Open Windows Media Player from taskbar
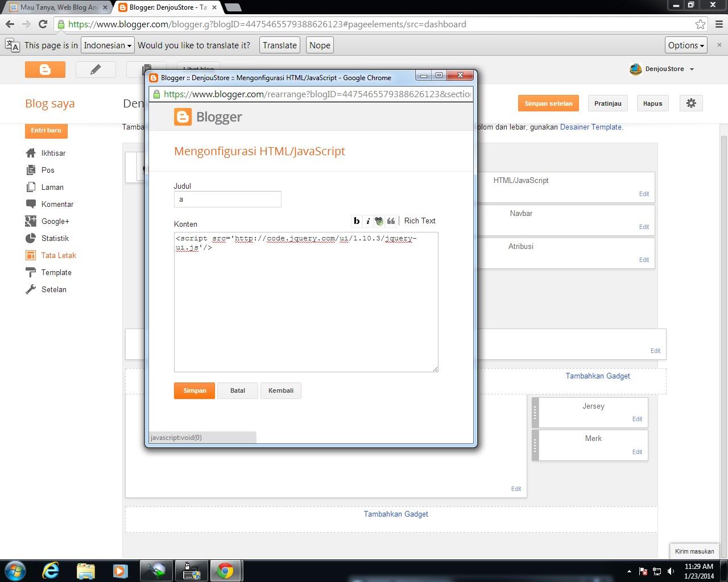The height and width of the screenshot is (582, 728). click(x=120, y=571)
